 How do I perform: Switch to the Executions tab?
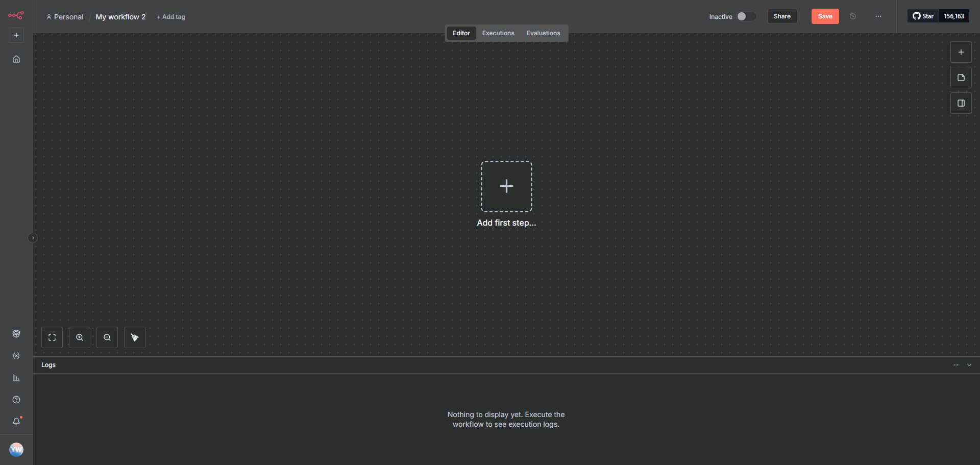498,33
